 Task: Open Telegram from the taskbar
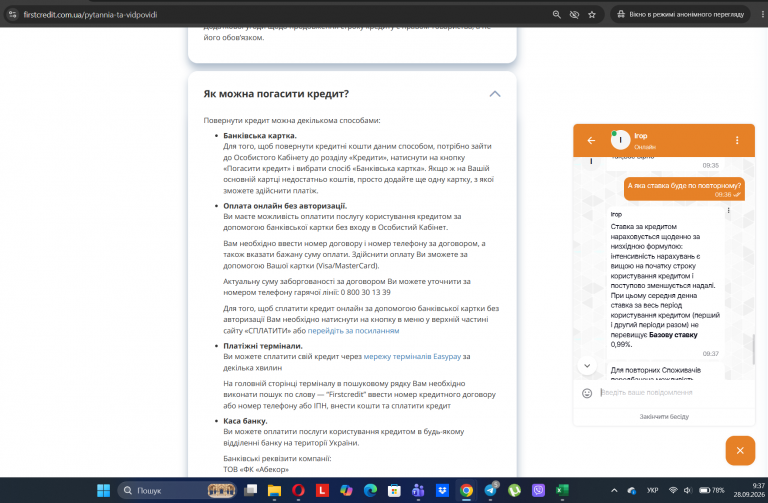click(x=490, y=490)
